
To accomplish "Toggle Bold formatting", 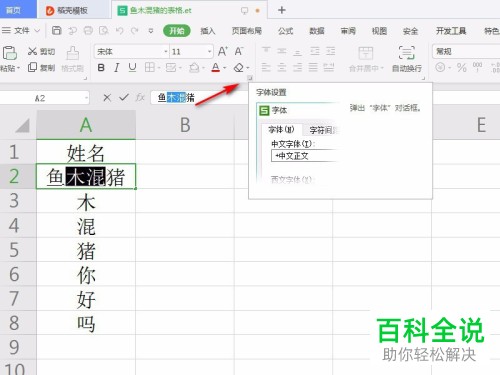I will 101,68.
